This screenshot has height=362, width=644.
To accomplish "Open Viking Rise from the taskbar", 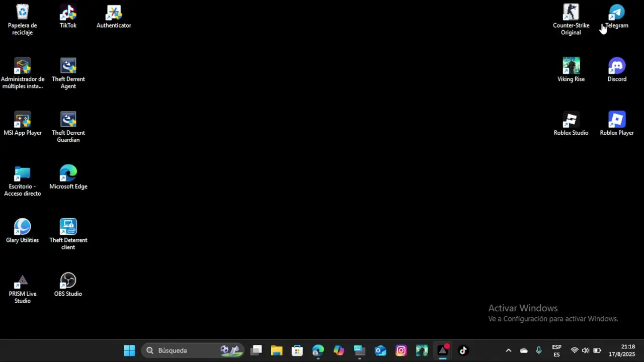I will 422,350.
